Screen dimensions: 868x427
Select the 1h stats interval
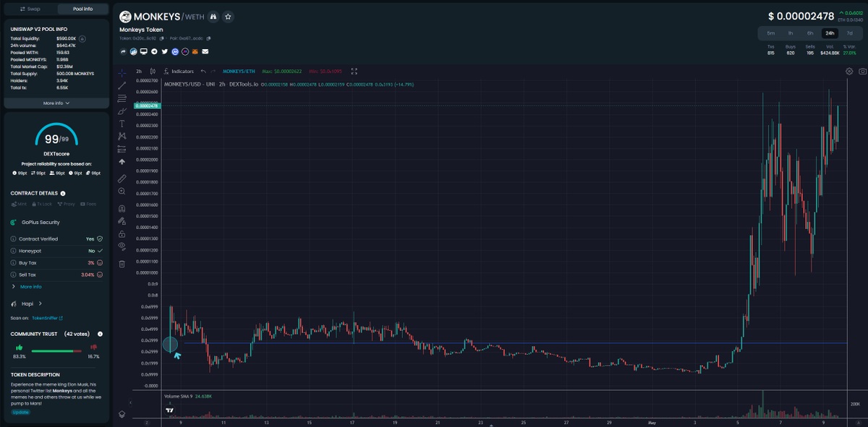point(791,33)
